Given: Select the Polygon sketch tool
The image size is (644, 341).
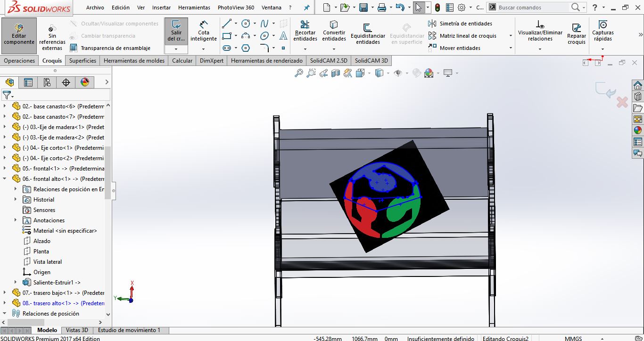Looking at the screenshot, I should (246, 48).
